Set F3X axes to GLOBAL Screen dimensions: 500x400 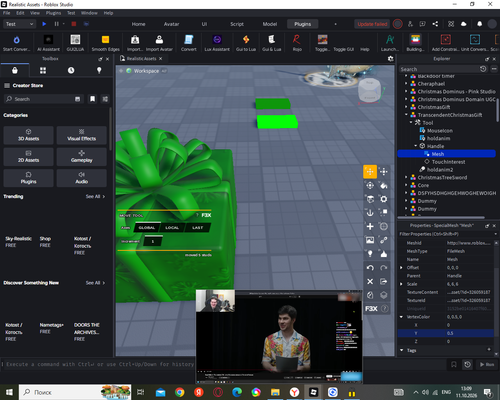(147, 228)
